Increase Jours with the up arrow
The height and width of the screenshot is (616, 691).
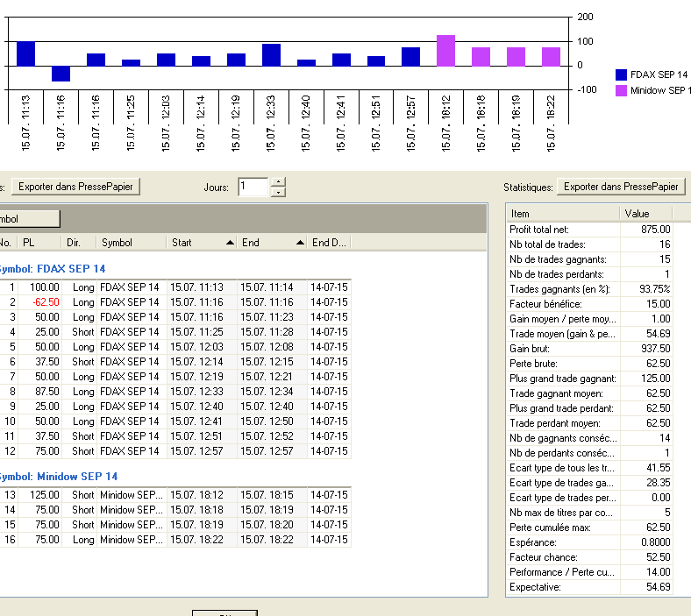(x=278, y=182)
